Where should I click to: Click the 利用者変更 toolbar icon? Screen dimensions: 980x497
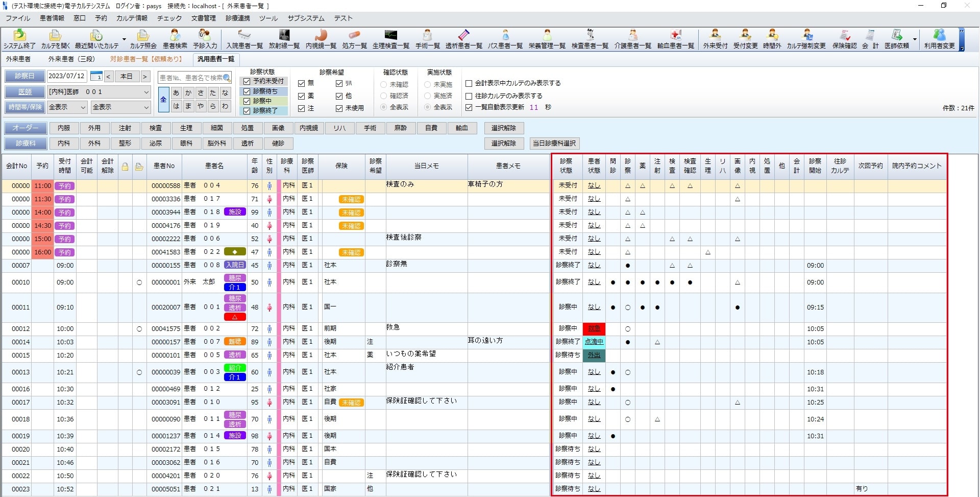(940, 39)
